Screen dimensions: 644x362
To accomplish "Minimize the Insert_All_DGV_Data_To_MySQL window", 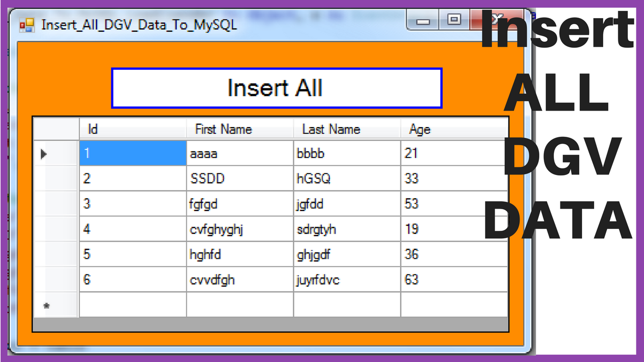I will pyautogui.click(x=422, y=21).
